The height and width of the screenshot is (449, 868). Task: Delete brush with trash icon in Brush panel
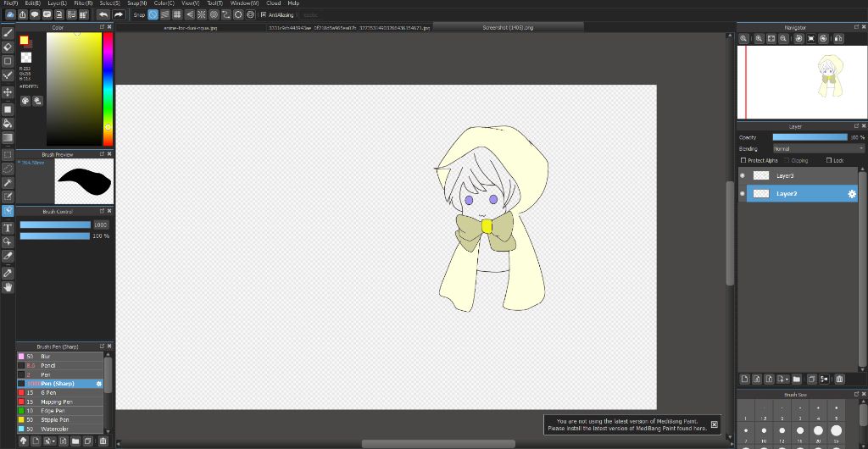tap(103, 441)
